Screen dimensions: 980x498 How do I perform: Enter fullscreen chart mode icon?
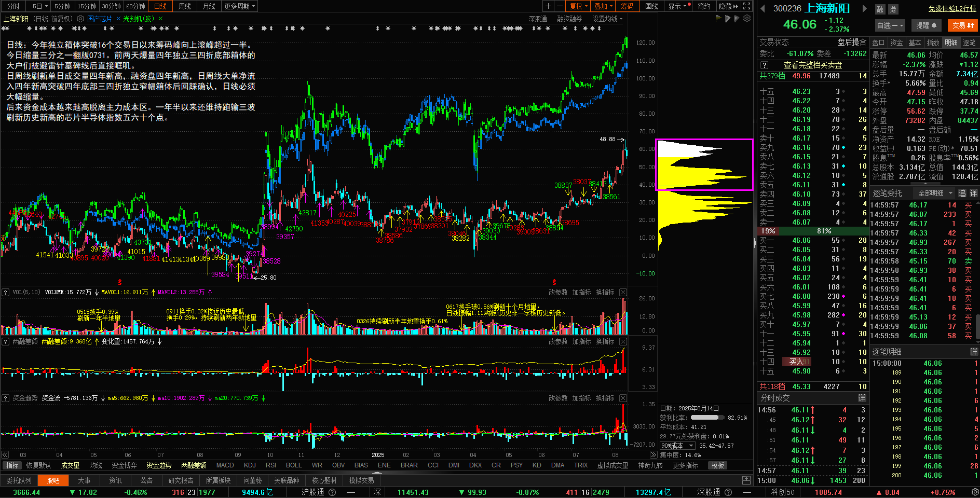click(x=746, y=6)
